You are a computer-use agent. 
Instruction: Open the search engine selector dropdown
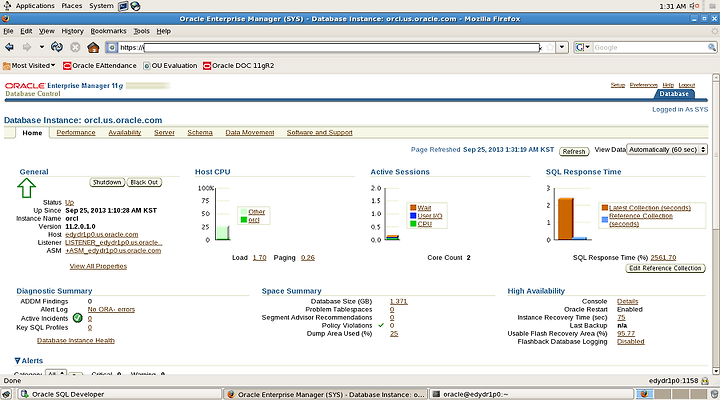click(582, 47)
